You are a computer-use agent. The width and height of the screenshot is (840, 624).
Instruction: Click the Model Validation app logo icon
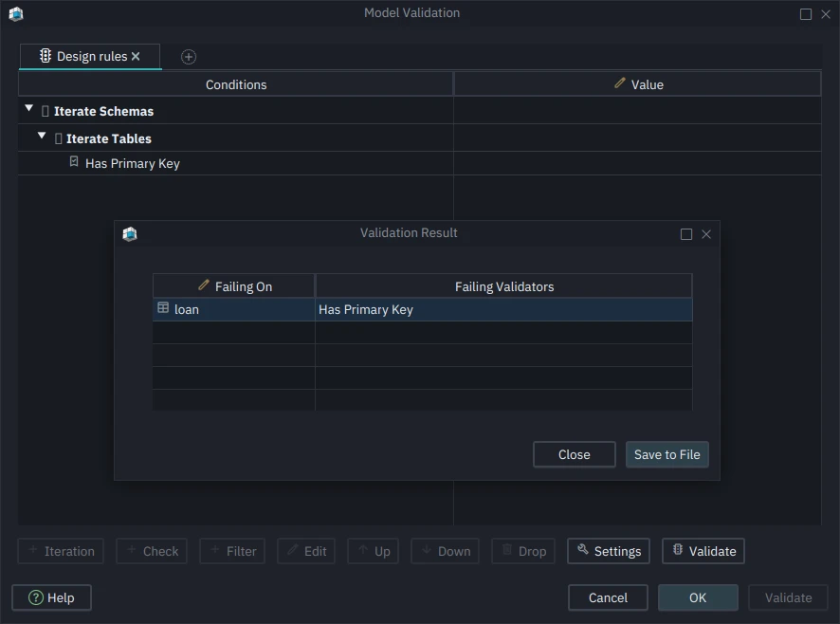pyautogui.click(x=16, y=14)
